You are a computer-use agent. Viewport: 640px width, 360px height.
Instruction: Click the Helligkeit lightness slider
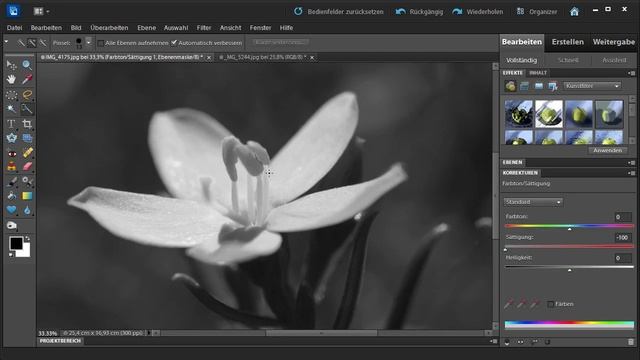[569, 267]
